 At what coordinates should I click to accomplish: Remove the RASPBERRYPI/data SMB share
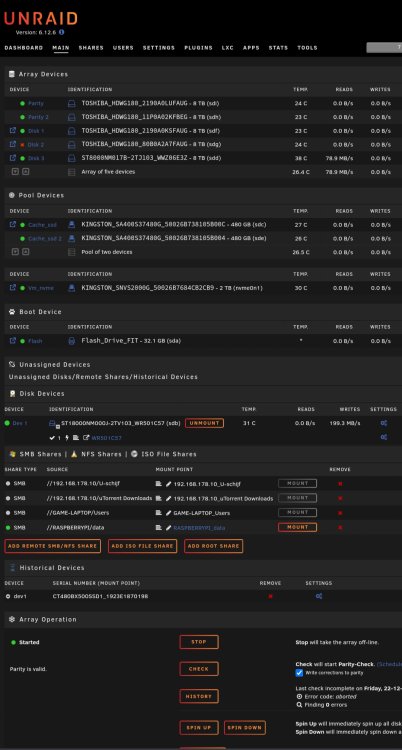click(x=340, y=528)
